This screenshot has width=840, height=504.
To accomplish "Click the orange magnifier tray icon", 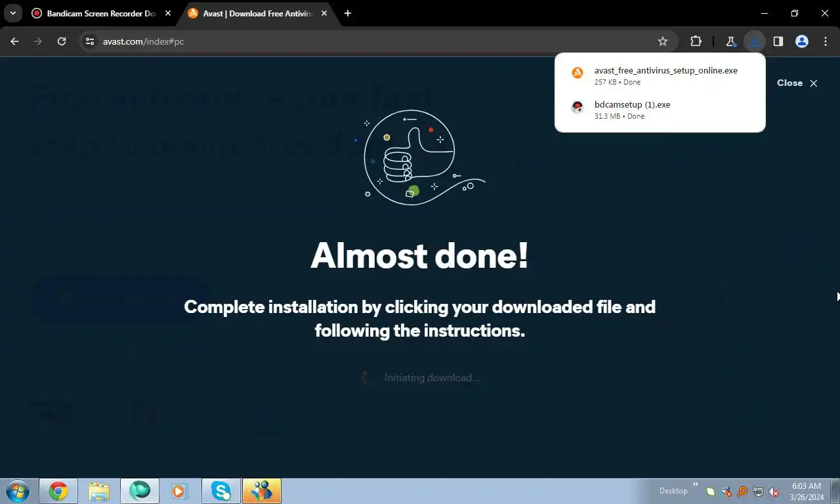I will [x=742, y=491].
